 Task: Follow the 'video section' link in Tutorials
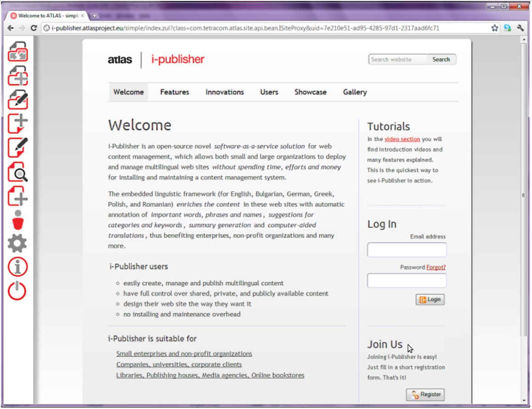402,139
